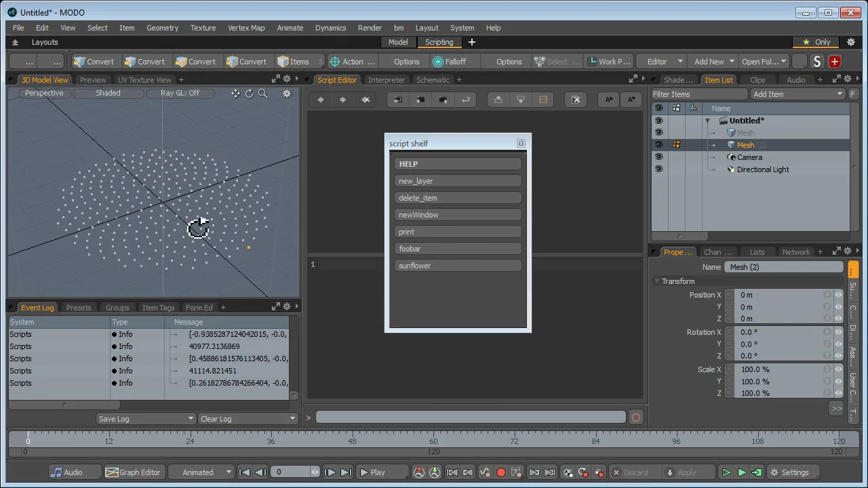The image size is (868, 488).
Task: Open the Graph Editor
Action: [133, 472]
